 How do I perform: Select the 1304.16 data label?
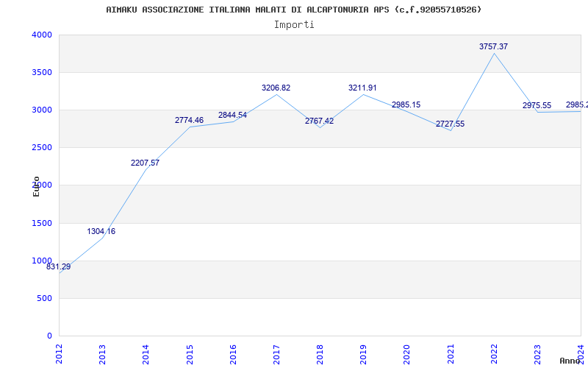[101, 231]
